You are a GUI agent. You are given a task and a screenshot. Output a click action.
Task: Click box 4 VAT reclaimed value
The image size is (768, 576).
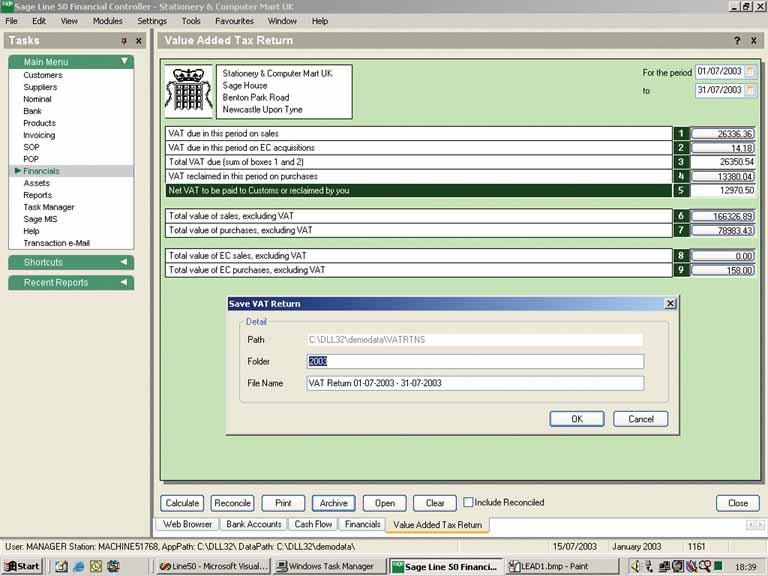[723, 176]
